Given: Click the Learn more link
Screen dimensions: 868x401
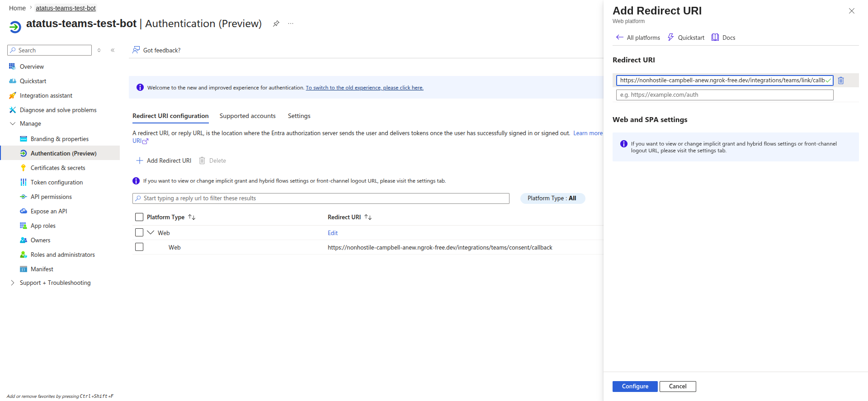Looking at the screenshot, I should click(x=588, y=133).
